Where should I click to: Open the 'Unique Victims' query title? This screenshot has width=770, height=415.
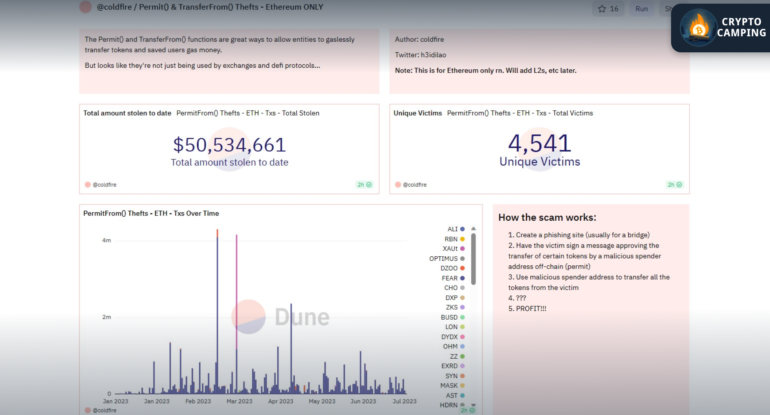pyautogui.click(x=418, y=113)
